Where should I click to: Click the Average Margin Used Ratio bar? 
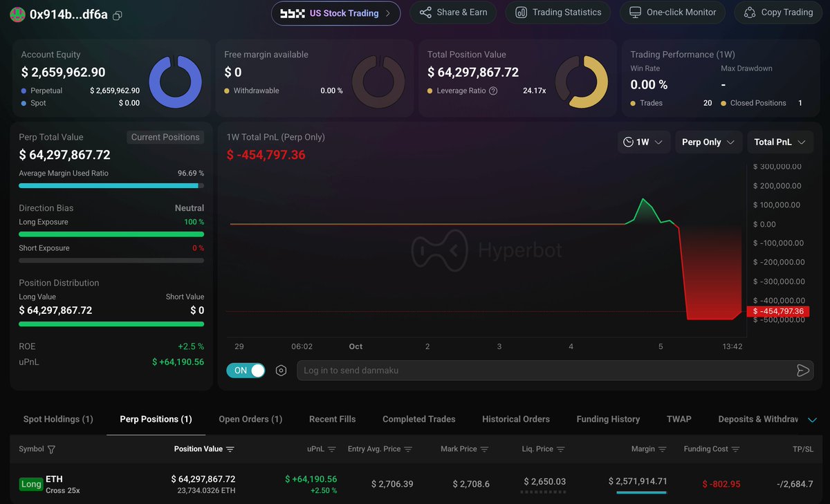tap(111, 185)
